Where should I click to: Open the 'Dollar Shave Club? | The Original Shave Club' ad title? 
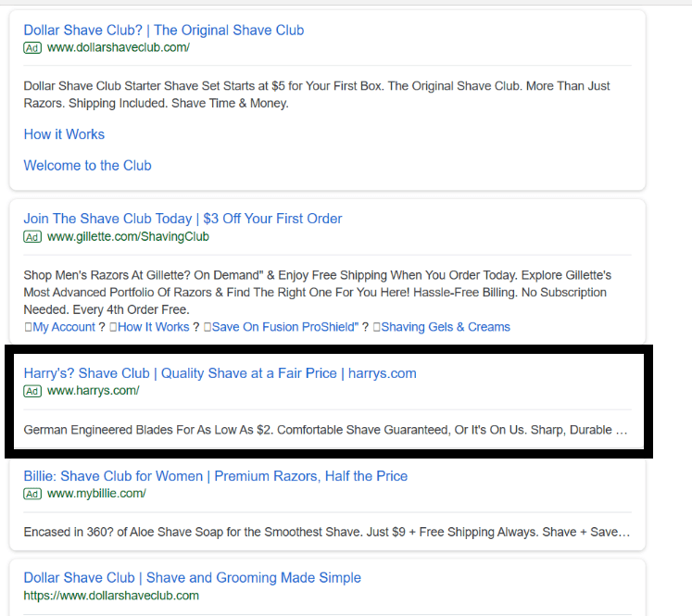(x=164, y=30)
